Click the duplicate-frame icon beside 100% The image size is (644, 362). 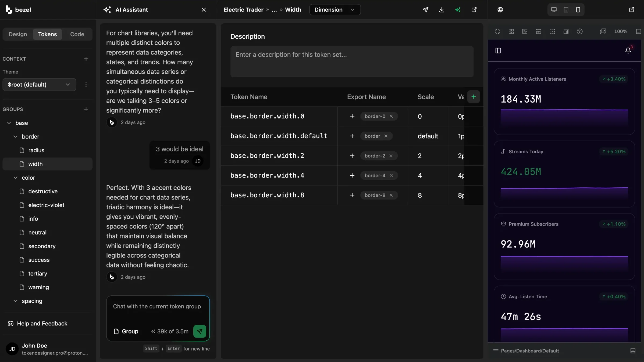coord(603,31)
